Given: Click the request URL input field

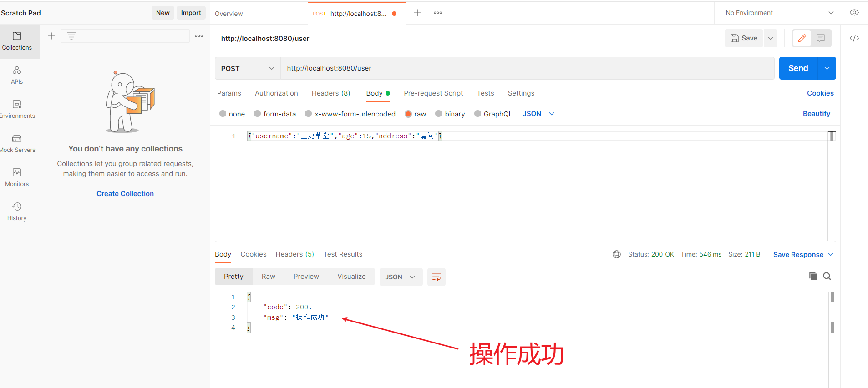Looking at the screenshot, I should (527, 68).
